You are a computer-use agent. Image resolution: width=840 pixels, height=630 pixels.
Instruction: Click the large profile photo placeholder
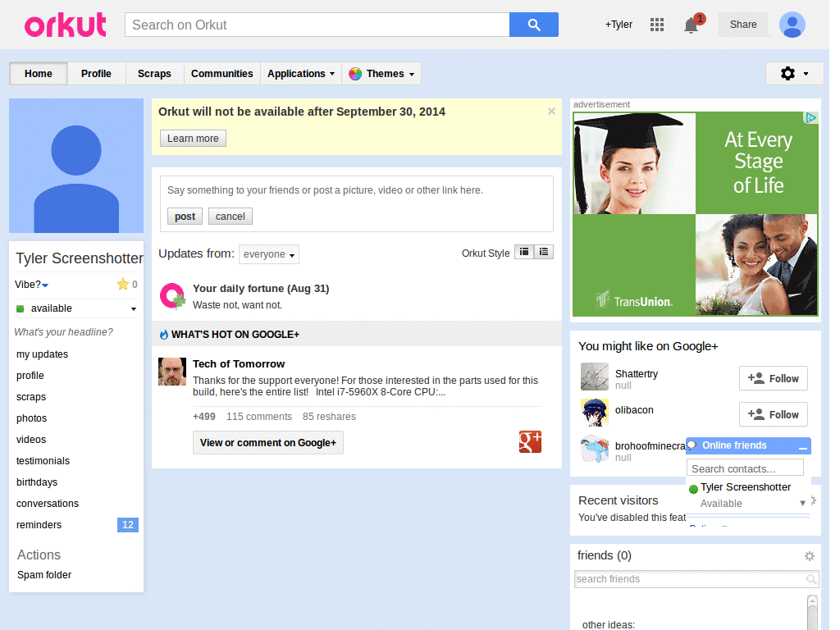pyautogui.click(x=76, y=166)
